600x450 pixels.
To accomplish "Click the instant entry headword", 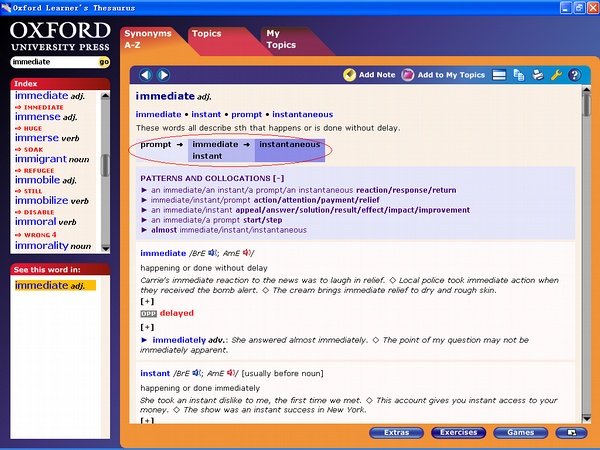I will coord(155,373).
